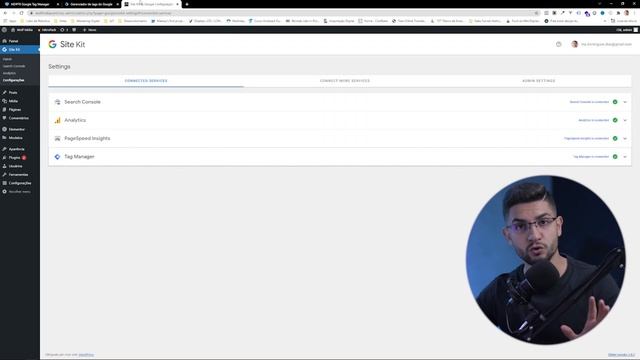Viewport: 640px width, 360px height.
Task: Switch to the Connect More Services tab
Action: click(x=345, y=81)
